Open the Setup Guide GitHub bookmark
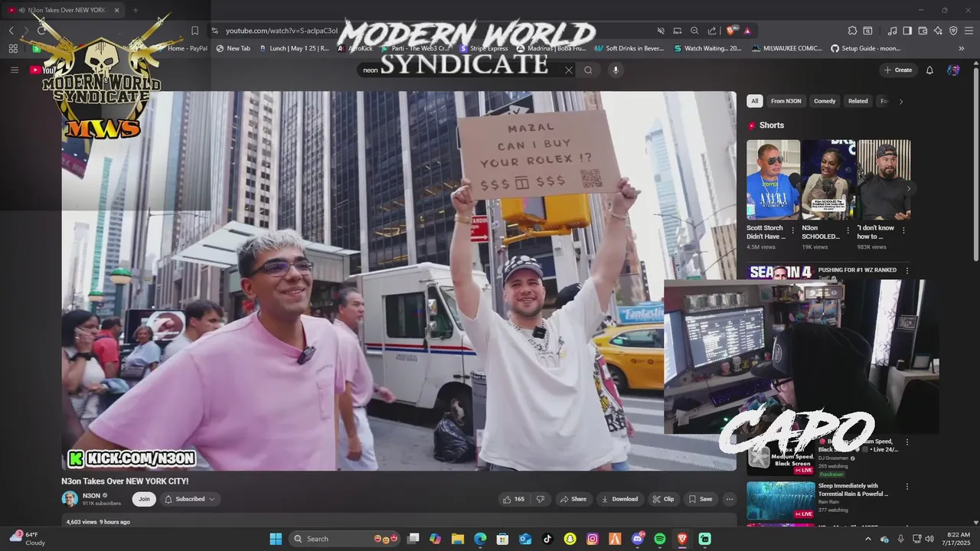Viewport: 980px width, 551px height. point(865,48)
